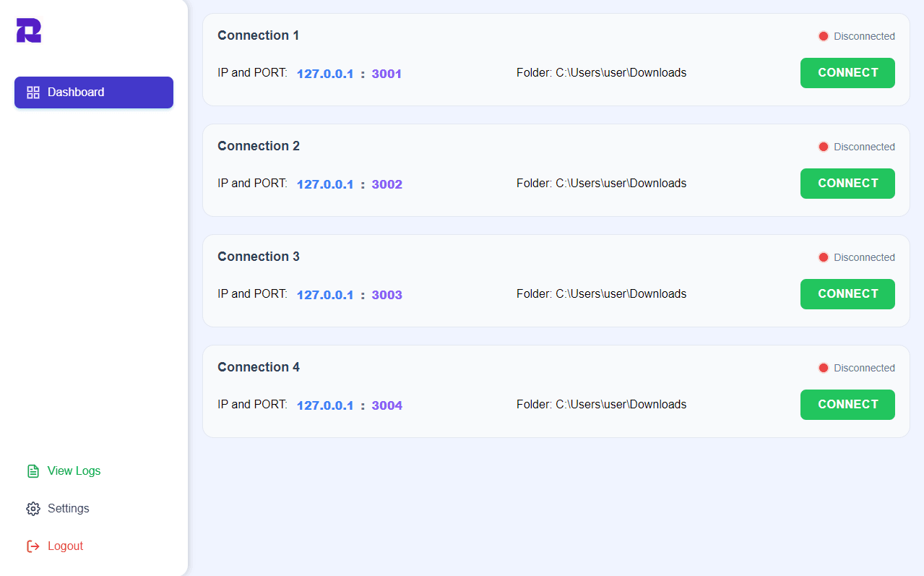Click "IP and PORT:" label in Connection 2
The width and height of the screenshot is (924, 576).
click(252, 184)
